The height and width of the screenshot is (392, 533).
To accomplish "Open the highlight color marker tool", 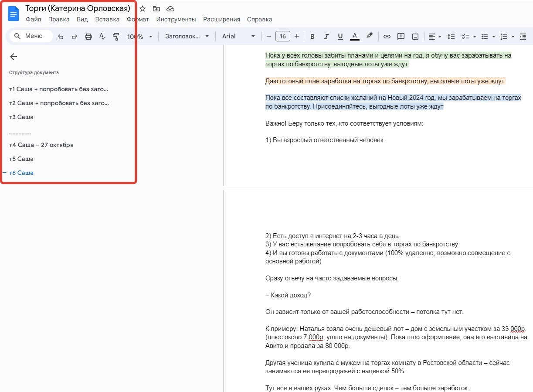I will pos(370,36).
